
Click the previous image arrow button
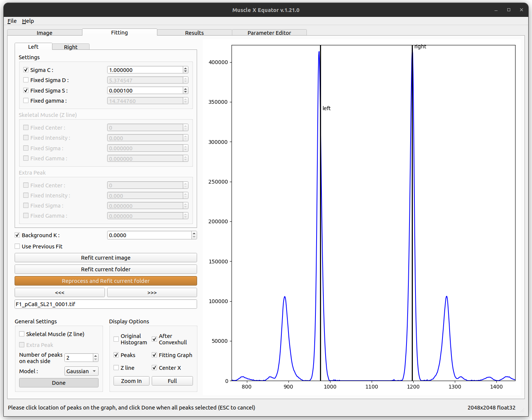(60, 293)
